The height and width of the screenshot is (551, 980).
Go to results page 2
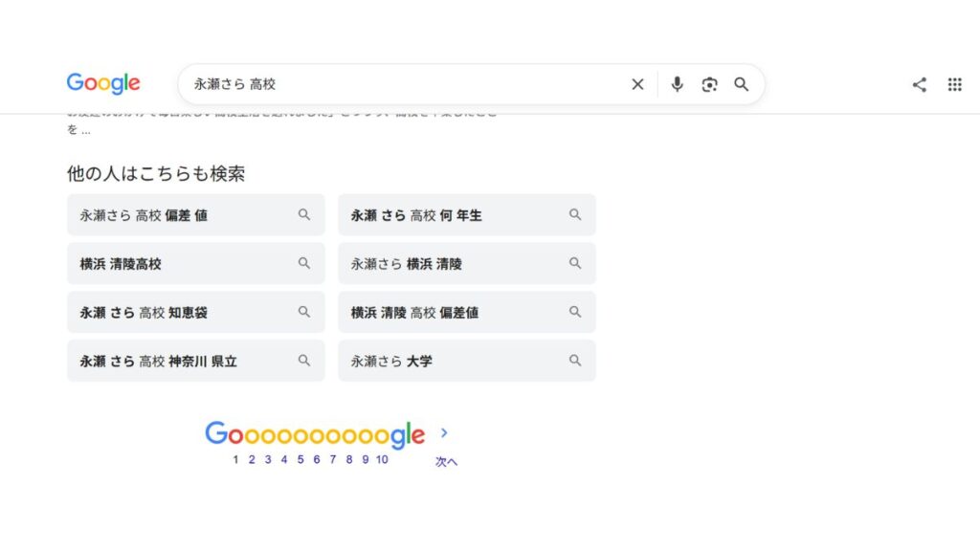(x=252, y=459)
